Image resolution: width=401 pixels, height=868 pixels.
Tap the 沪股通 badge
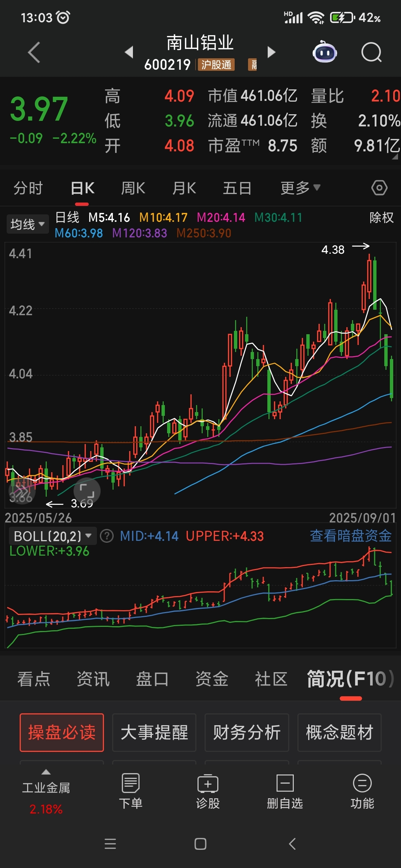click(x=216, y=65)
